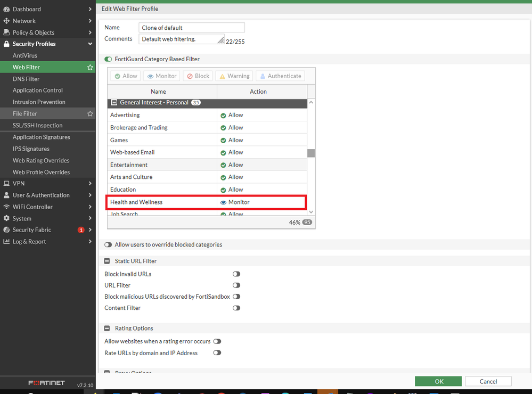Click the star icon beside File Filter

[x=90, y=114]
